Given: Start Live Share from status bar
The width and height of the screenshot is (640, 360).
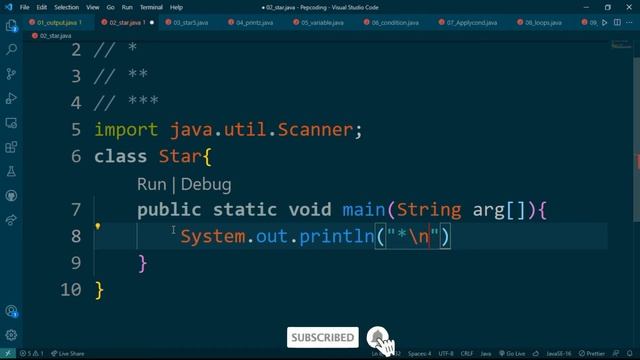Looking at the screenshot, I should (67, 353).
